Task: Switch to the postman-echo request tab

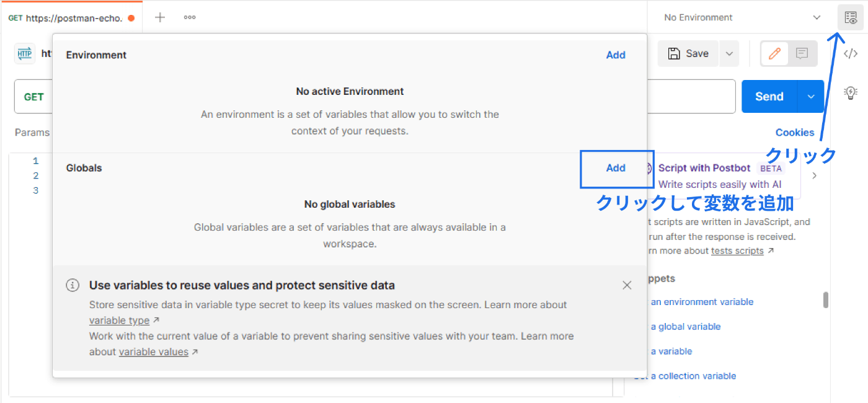Action: click(71, 18)
